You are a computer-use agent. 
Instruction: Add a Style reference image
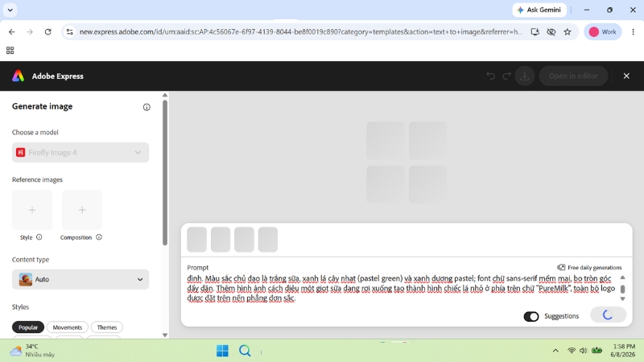pos(32,210)
